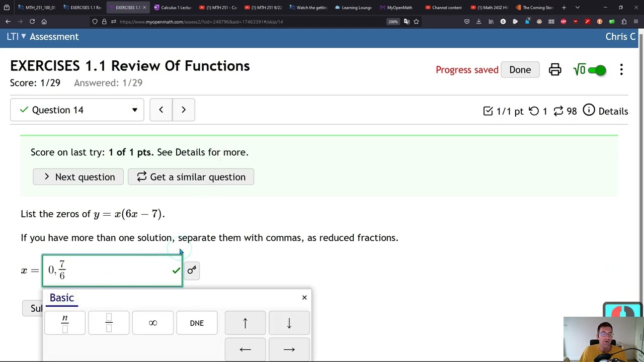Toggle the math rendering switch
Image resolution: width=644 pixels, height=362 pixels.
pyautogui.click(x=597, y=70)
